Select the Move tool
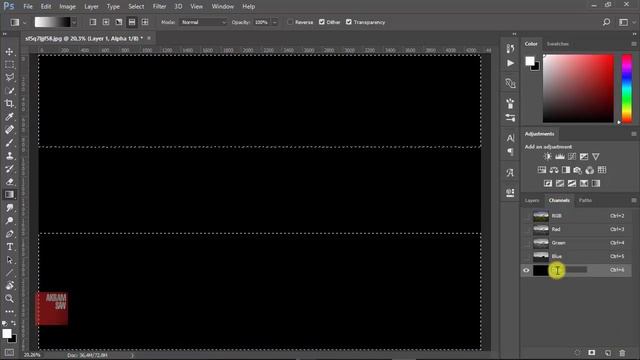This screenshot has width=640, height=360. tap(9, 52)
